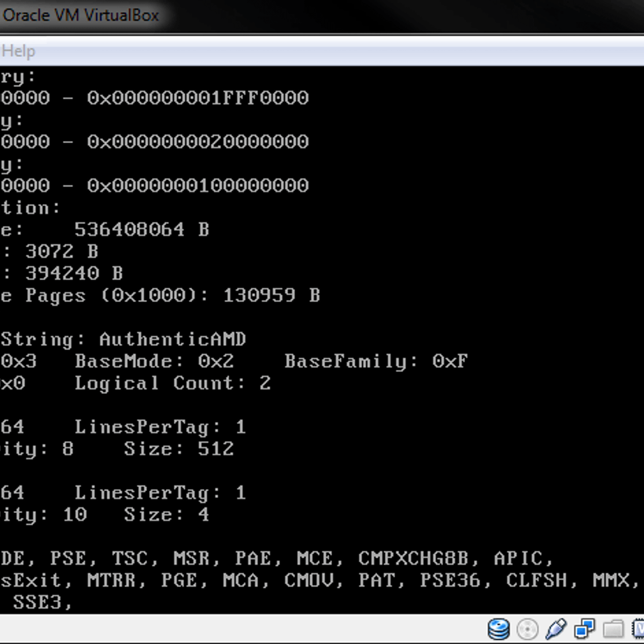The height and width of the screenshot is (644, 644).
Task: Click the address 0x0000000100000000
Action: point(198,186)
